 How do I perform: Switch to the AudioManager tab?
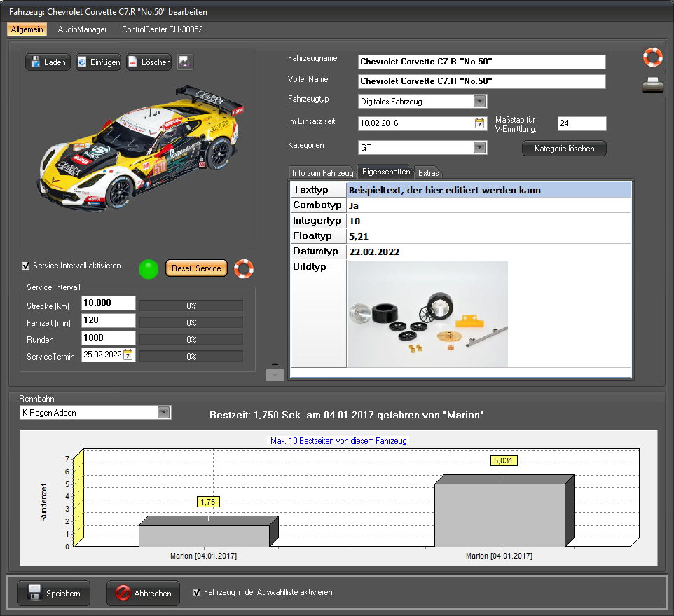[x=83, y=29]
